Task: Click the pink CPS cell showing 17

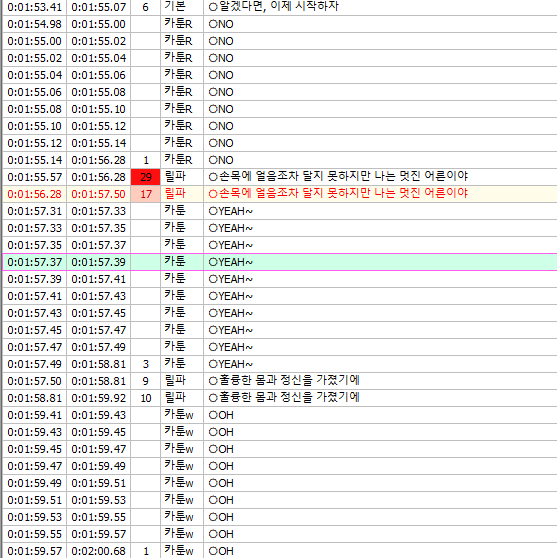Action: tap(146, 194)
